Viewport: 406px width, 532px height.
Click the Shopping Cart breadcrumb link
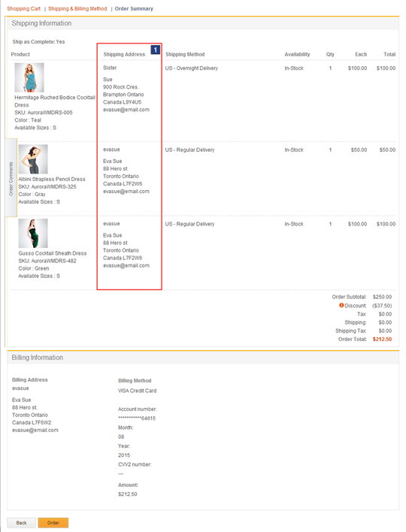23,8
